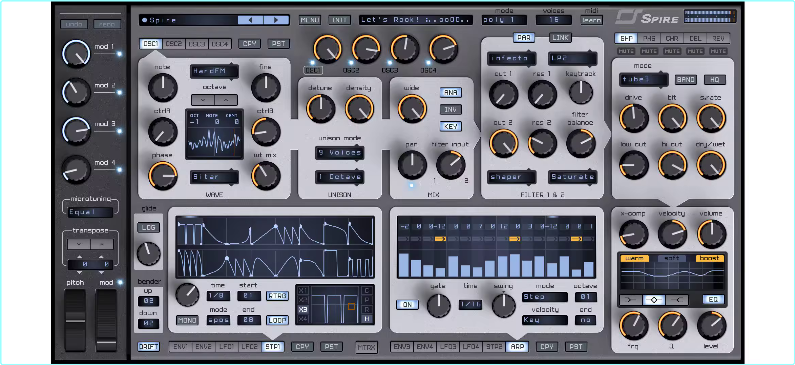
Task: Select the X3 stepper curve multiplier
Action: click(303, 309)
